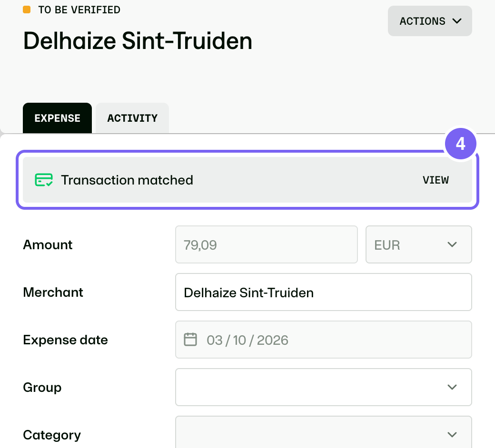Click the Expense date field 03/10/2026
The height and width of the screenshot is (448, 495).
coord(324,340)
